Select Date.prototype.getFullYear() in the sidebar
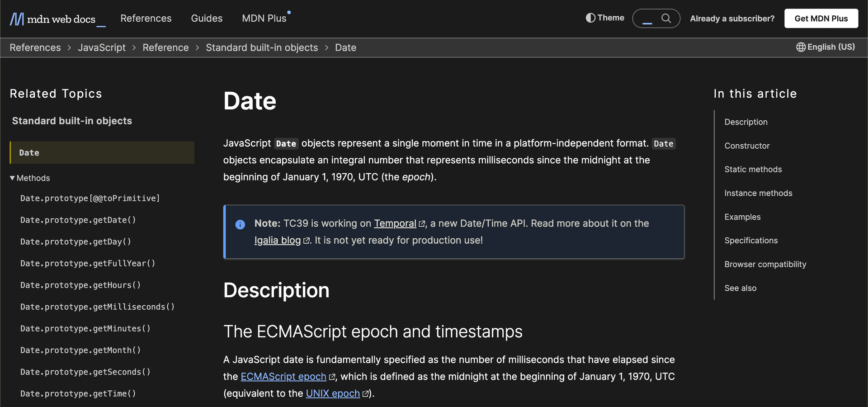 tap(87, 263)
